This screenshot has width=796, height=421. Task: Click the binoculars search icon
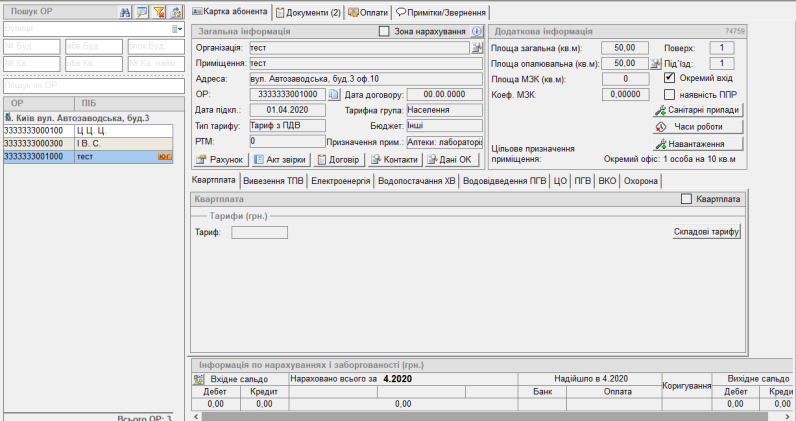125,12
